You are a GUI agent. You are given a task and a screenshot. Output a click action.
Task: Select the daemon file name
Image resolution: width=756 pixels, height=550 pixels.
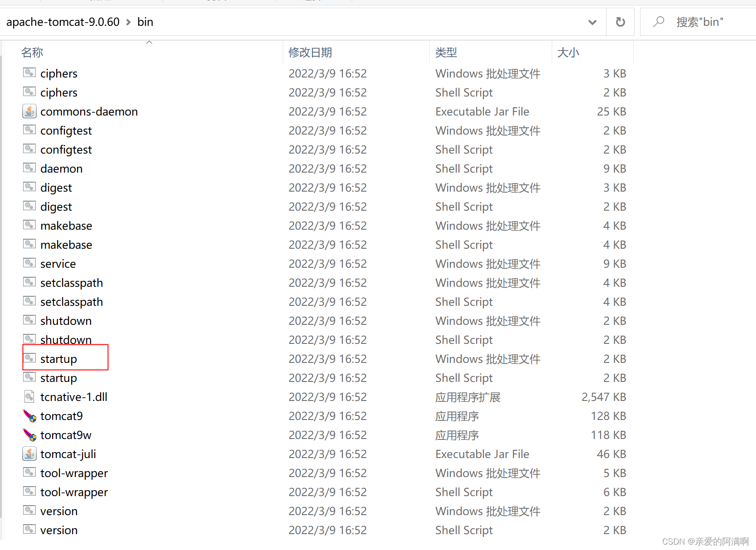[62, 169]
